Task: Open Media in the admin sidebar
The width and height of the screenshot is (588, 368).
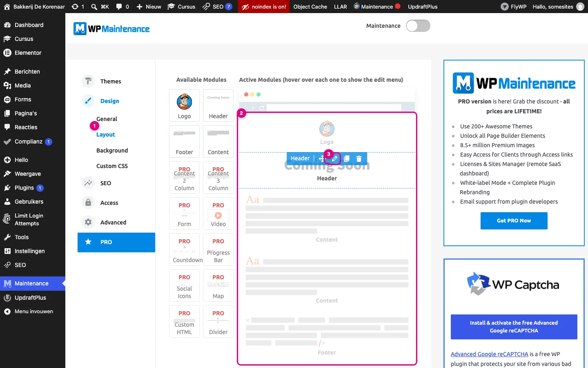Action: pyautogui.click(x=33, y=85)
